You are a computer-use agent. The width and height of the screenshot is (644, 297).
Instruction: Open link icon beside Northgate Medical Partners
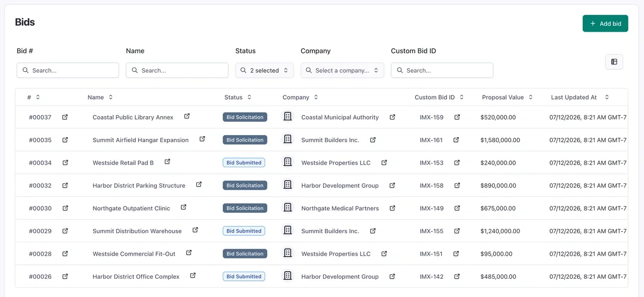click(x=392, y=208)
